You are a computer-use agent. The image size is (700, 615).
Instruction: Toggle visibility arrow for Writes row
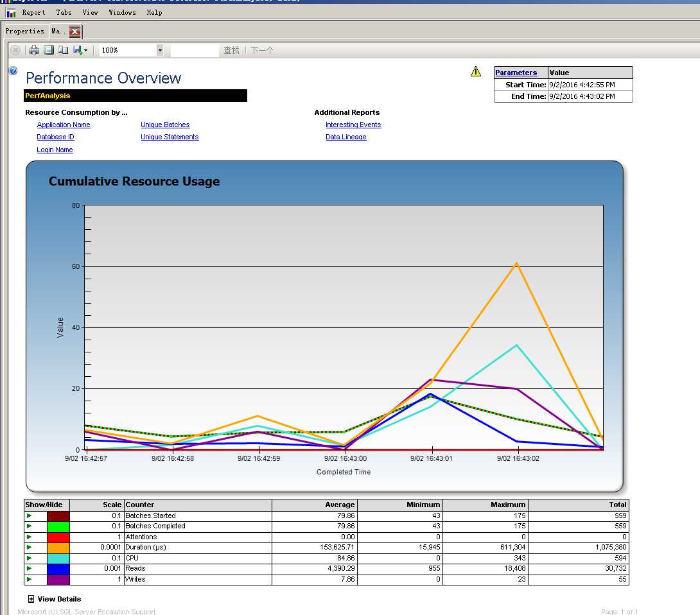coord(30,579)
